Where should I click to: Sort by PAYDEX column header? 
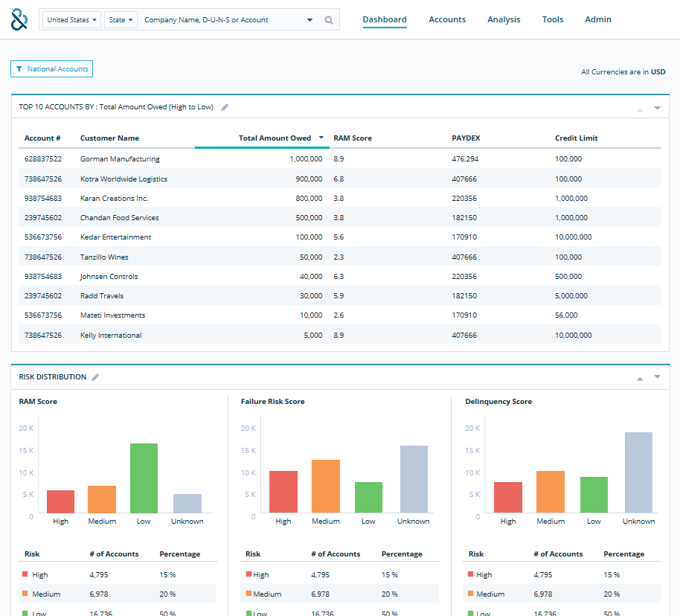point(466,138)
